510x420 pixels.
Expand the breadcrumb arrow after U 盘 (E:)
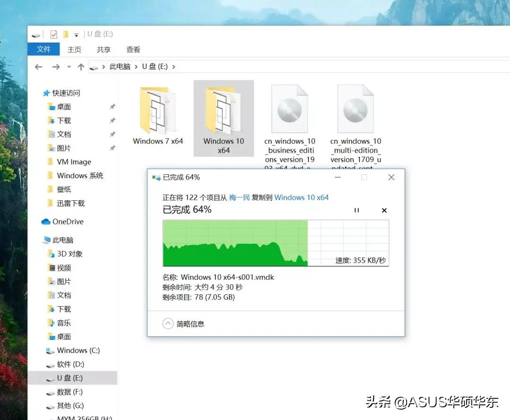172,67
